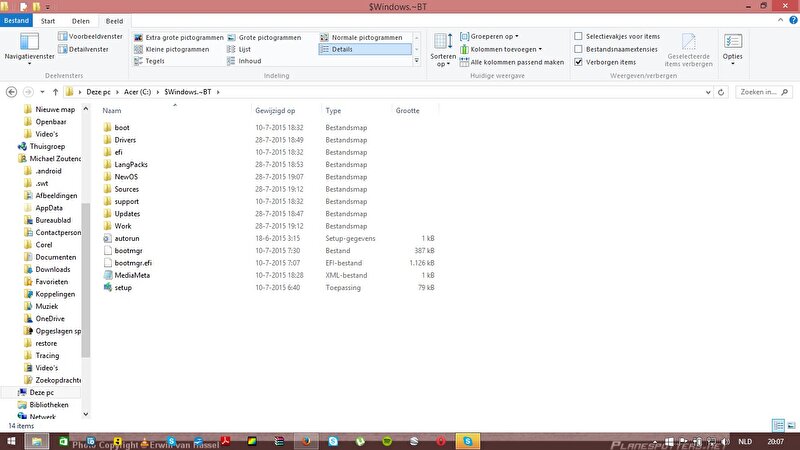Click Alle kolommen passend maken

click(511, 62)
